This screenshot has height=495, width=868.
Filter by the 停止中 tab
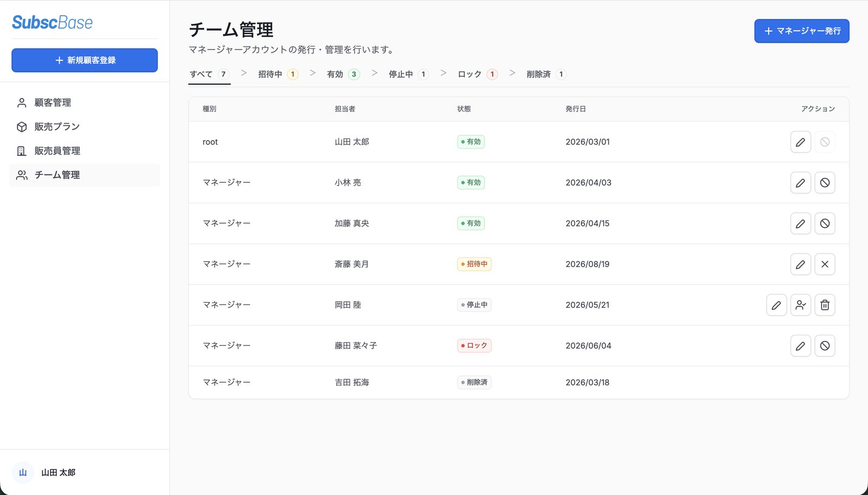409,74
